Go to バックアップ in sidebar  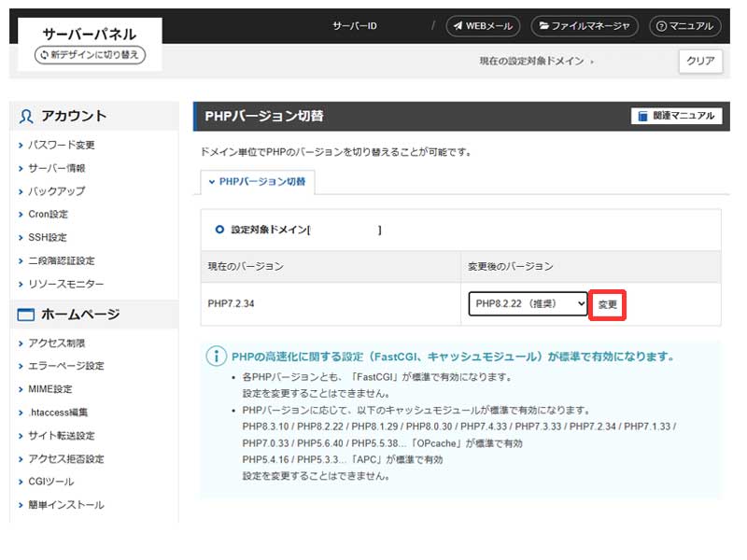[57, 191]
